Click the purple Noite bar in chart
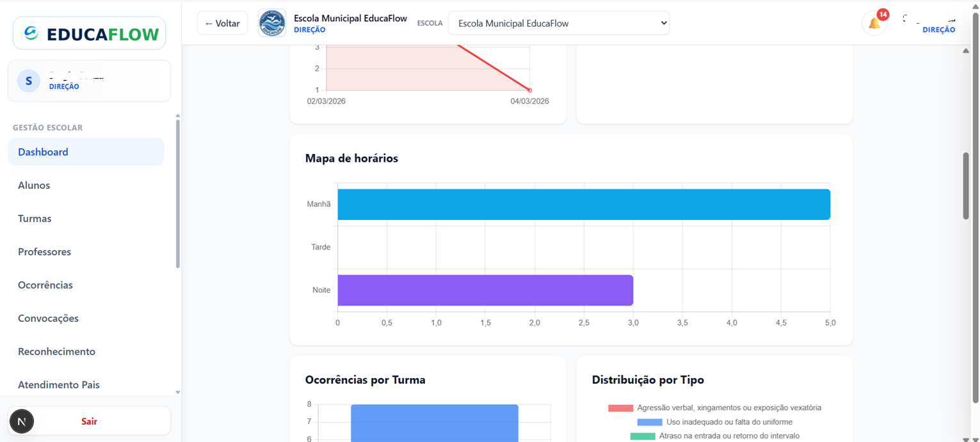980x442 pixels. [485, 290]
